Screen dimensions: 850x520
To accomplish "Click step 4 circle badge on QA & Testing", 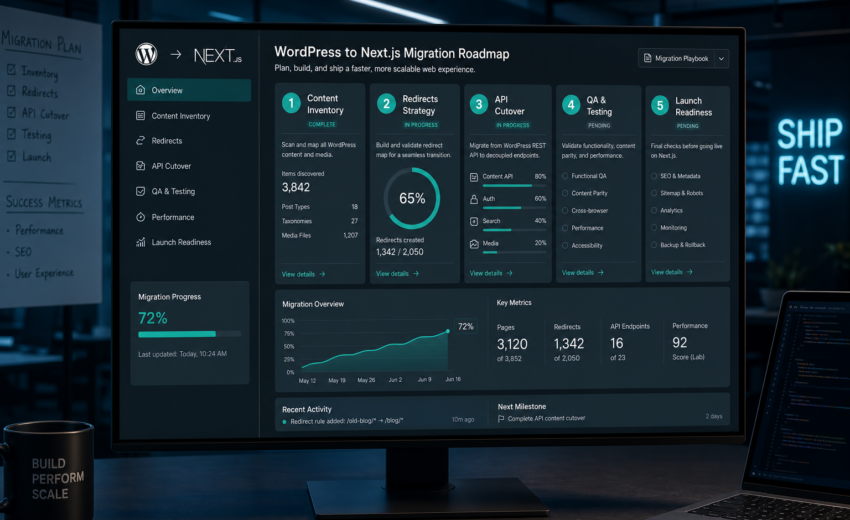I will pos(571,105).
